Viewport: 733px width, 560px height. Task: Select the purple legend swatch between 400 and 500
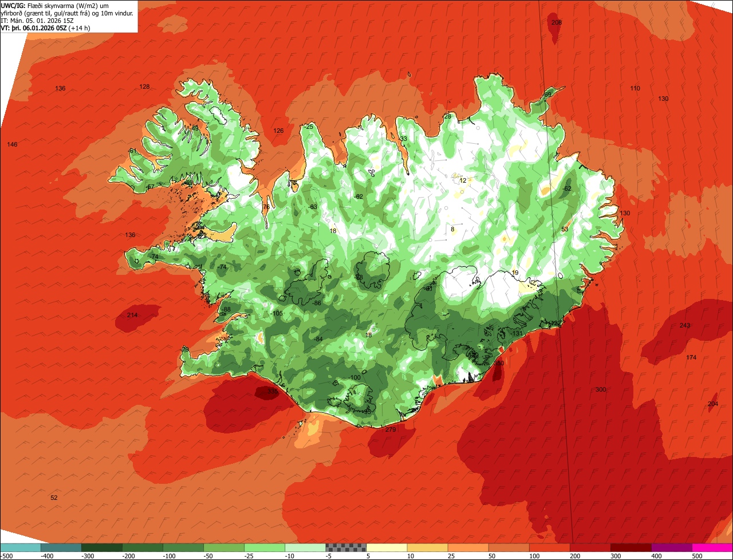(671, 547)
